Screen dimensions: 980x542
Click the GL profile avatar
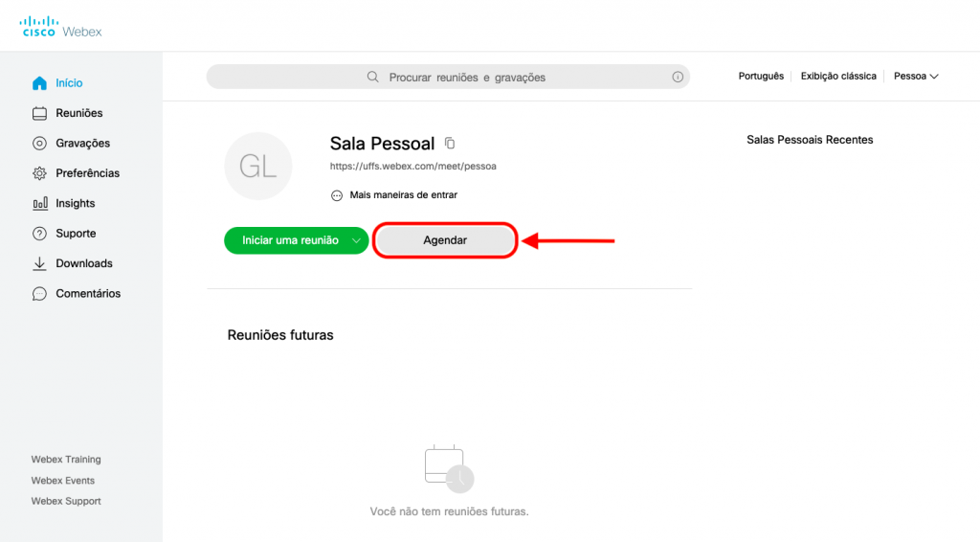tap(257, 168)
